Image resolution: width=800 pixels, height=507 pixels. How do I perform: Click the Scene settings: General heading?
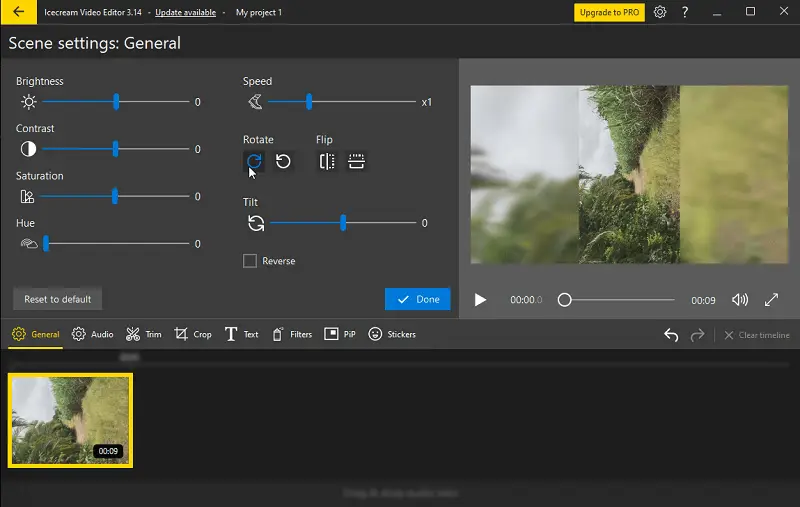point(94,43)
